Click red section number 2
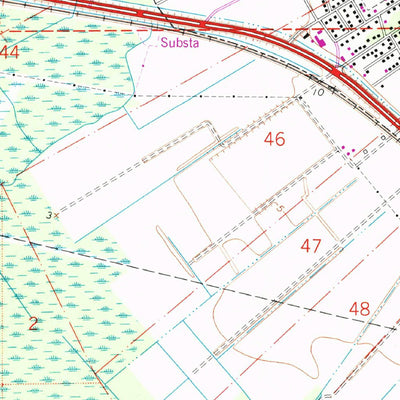Image resolution: width=400 pixels, height=400 pixels. (x=33, y=324)
